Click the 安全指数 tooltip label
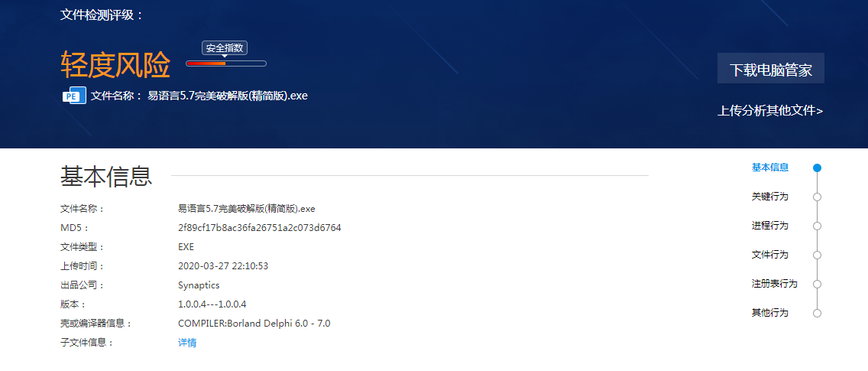The image size is (868, 371). pos(224,48)
